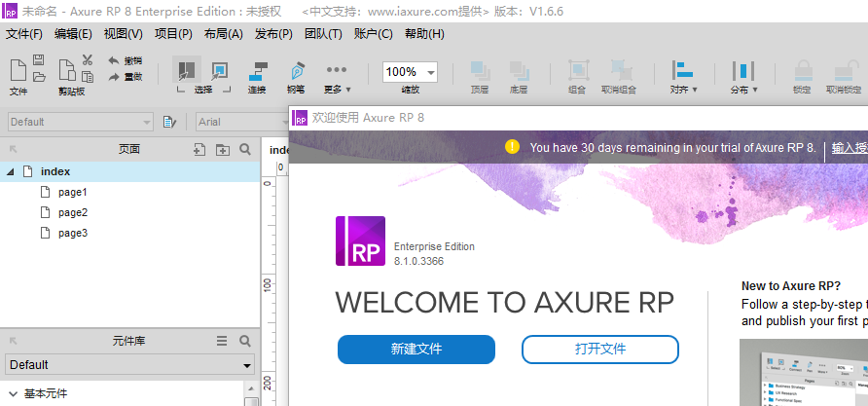Choose the contained selection mode icon
The image size is (868, 406).
tap(220, 70)
